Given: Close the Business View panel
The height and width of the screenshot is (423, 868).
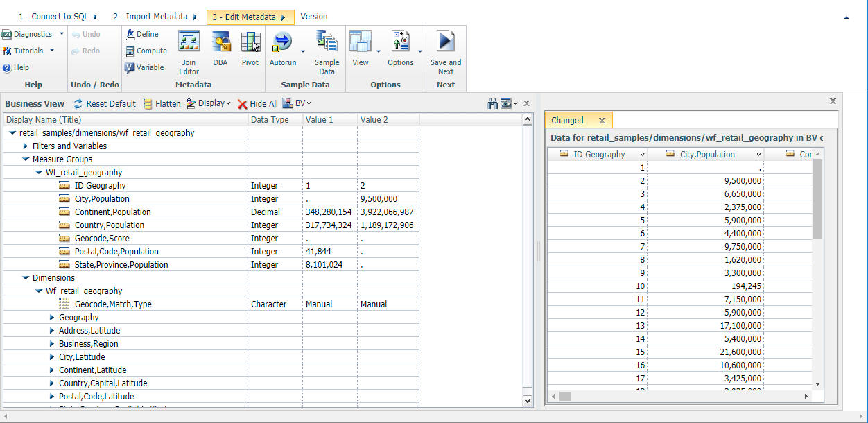Looking at the screenshot, I should (x=526, y=103).
